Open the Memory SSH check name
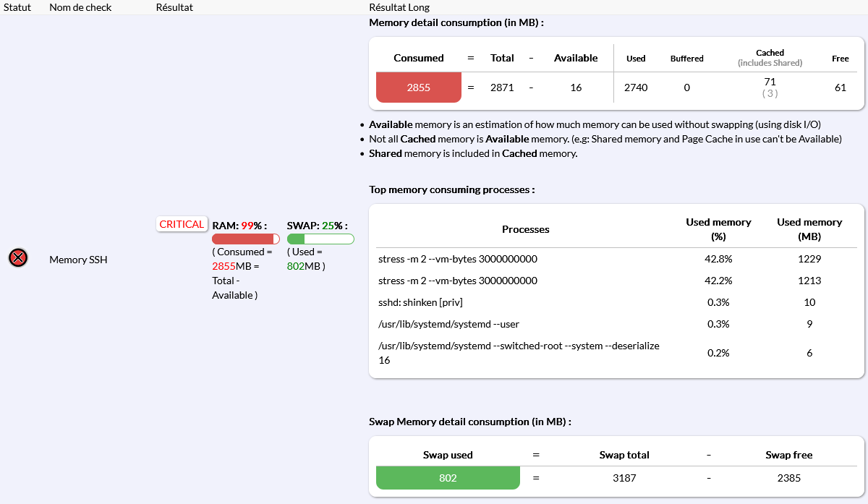 tap(78, 259)
